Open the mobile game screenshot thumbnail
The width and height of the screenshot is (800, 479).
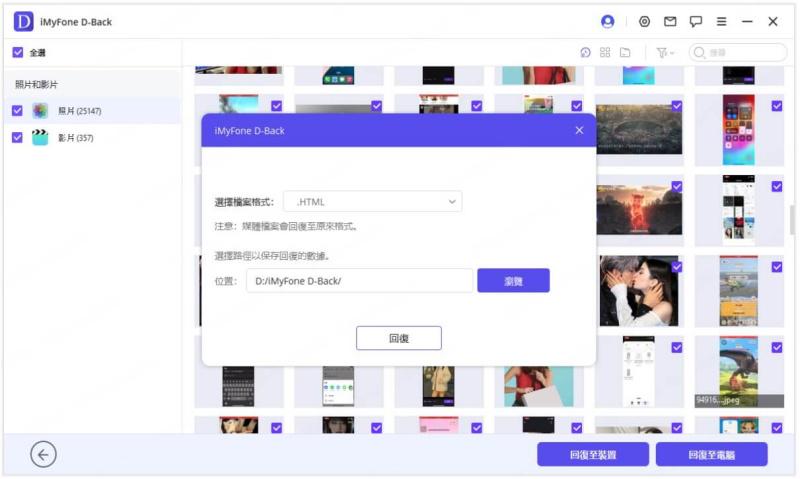(x=738, y=291)
